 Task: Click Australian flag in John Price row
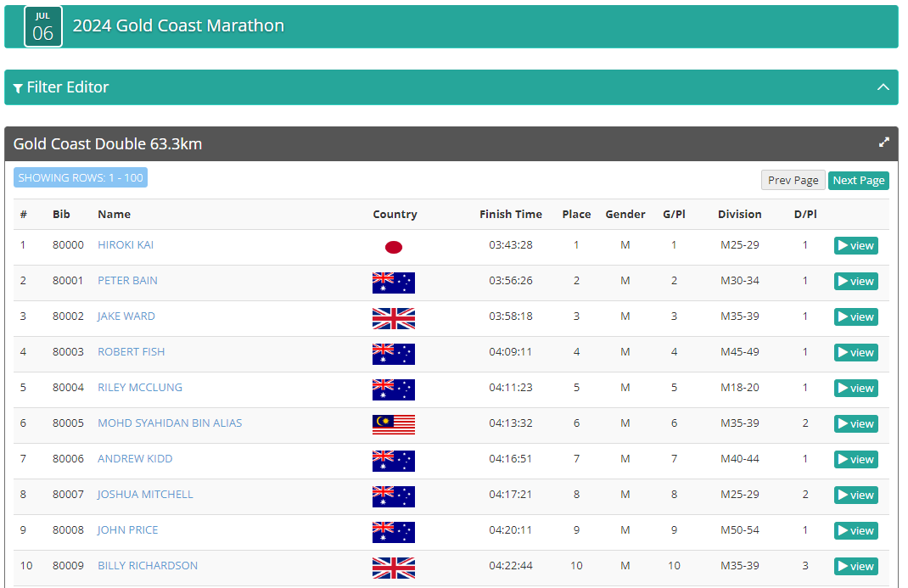click(x=394, y=533)
